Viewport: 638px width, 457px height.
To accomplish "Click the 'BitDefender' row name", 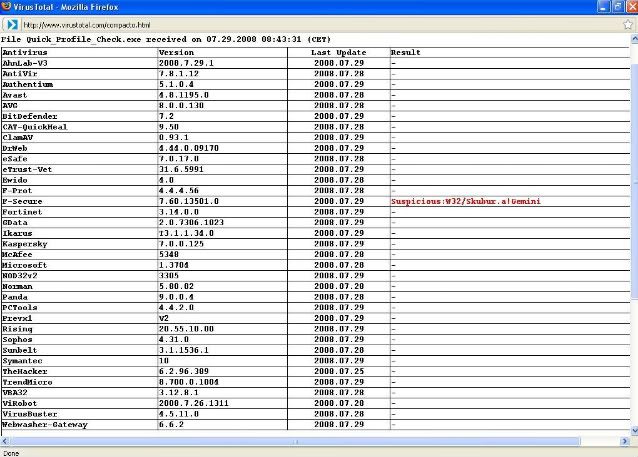I will [x=30, y=116].
